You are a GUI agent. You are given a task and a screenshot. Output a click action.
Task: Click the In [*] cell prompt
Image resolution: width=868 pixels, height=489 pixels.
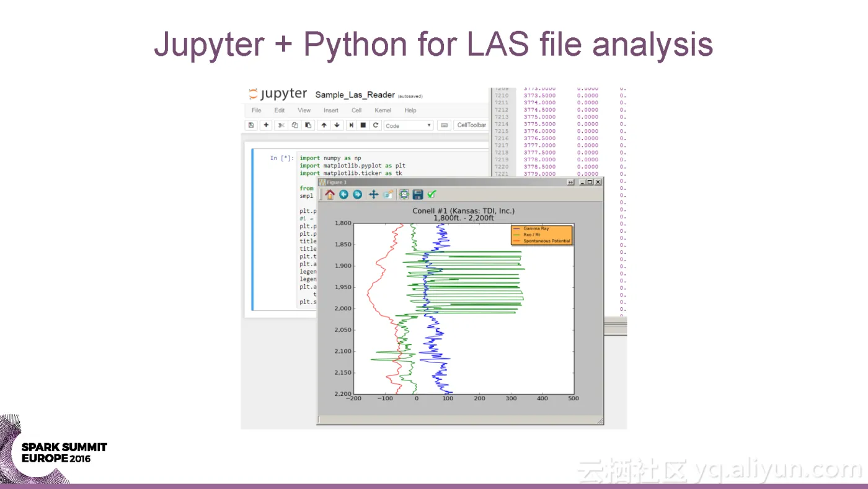pos(281,158)
